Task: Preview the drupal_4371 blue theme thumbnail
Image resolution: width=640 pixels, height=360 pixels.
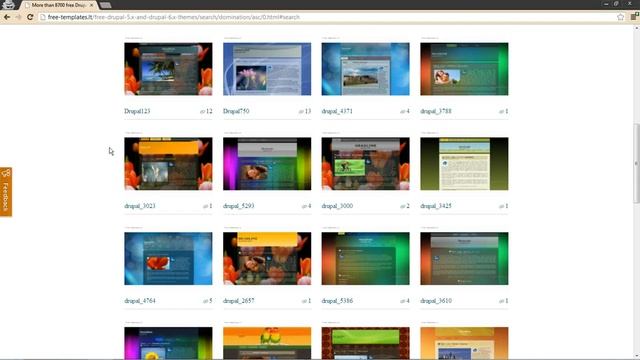Action: (365, 69)
